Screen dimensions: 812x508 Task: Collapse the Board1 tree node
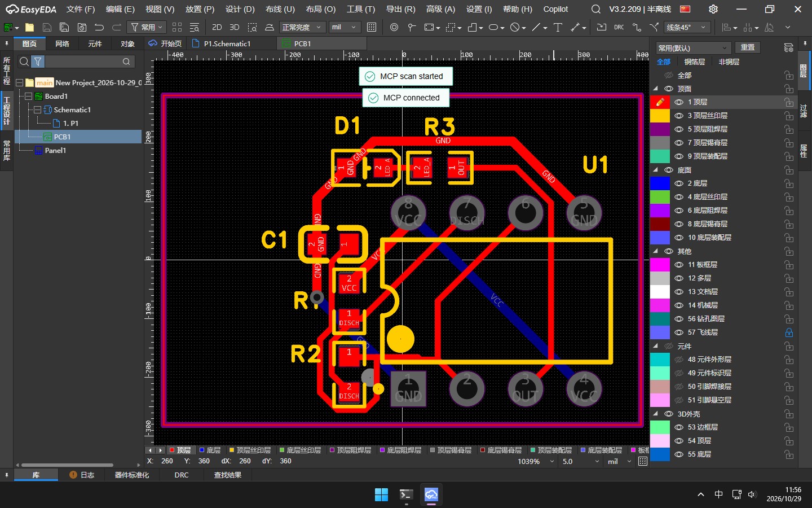(x=28, y=97)
